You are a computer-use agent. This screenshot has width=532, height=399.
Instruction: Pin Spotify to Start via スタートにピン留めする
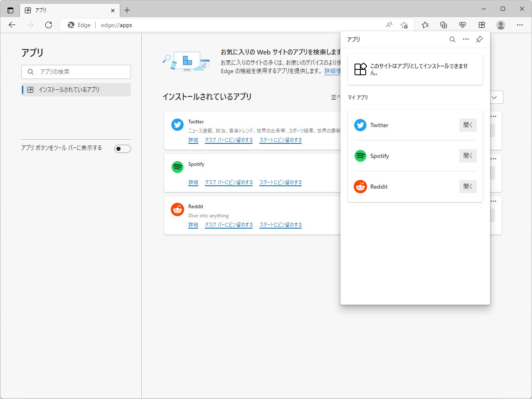point(281,182)
